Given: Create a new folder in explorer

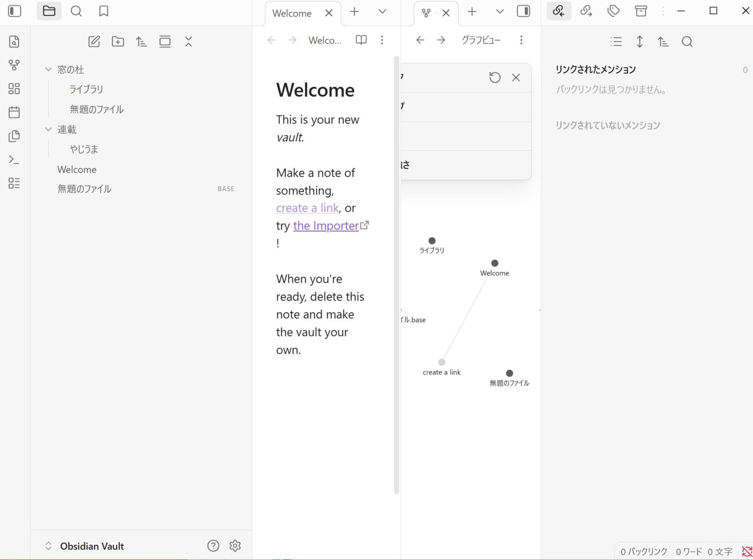Looking at the screenshot, I should [118, 42].
